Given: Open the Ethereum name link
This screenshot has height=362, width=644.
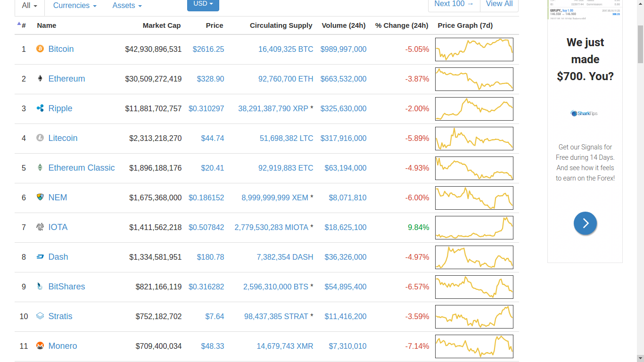Looking at the screenshot, I should tap(66, 79).
